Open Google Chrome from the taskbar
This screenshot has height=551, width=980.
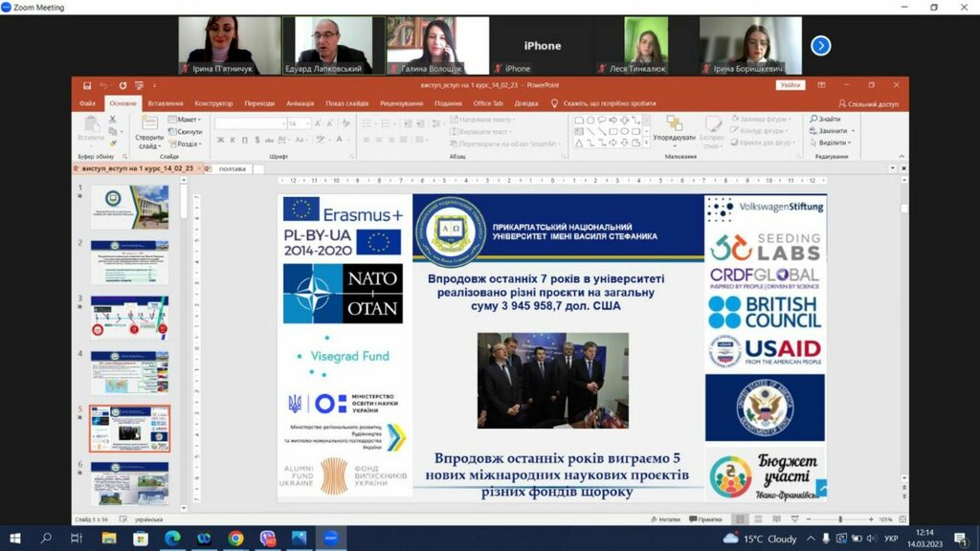coord(235,539)
